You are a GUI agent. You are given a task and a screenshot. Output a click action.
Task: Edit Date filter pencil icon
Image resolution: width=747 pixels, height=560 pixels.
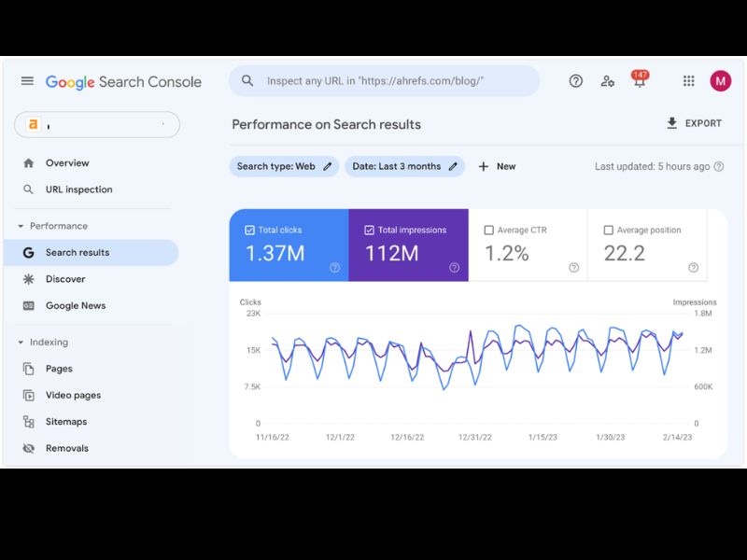453,166
